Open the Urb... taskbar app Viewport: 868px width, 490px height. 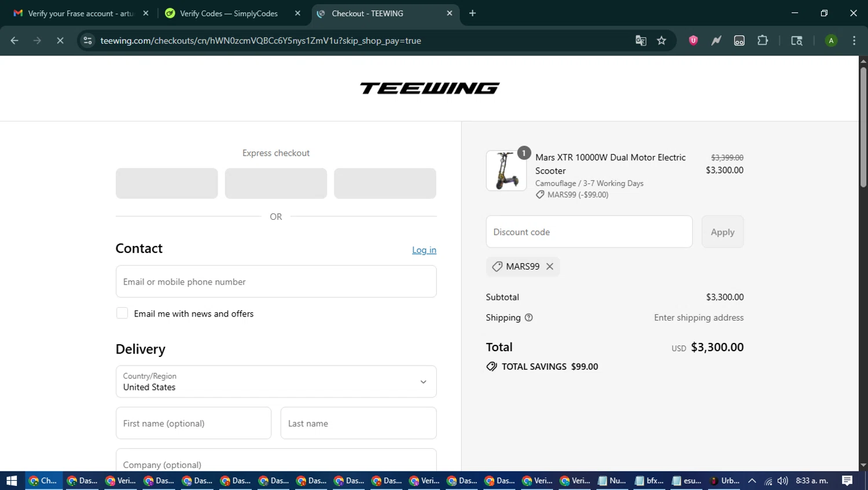coord(724,481)
